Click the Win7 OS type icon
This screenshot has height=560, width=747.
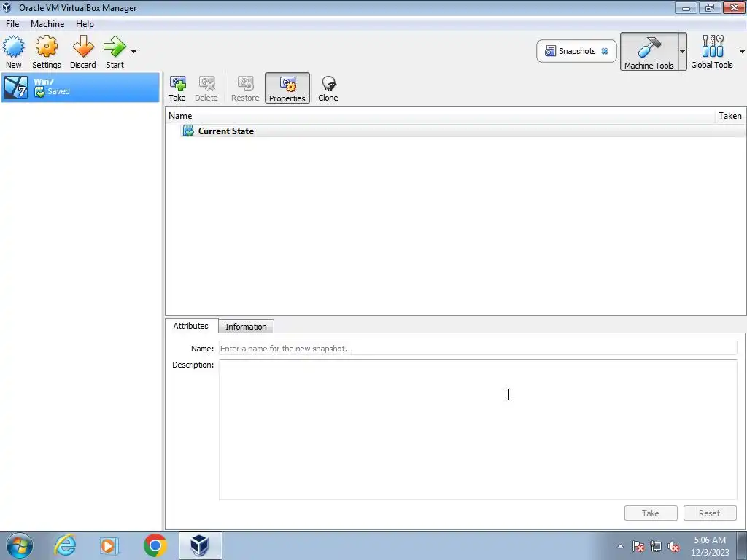point(16,87)
